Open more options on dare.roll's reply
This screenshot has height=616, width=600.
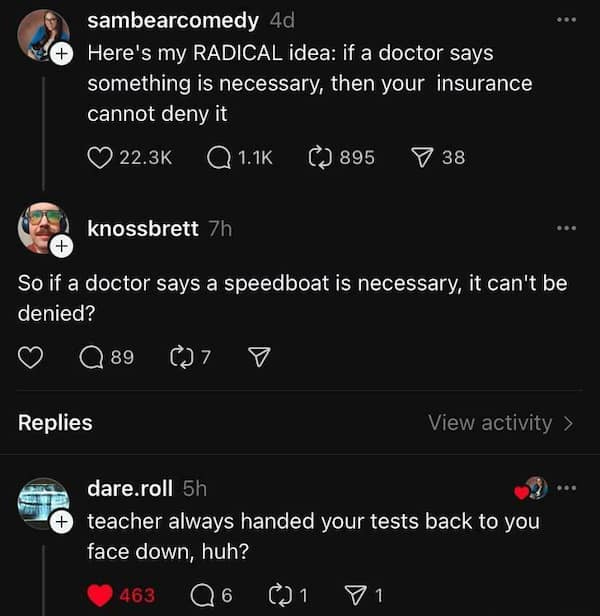pos(568,488)
